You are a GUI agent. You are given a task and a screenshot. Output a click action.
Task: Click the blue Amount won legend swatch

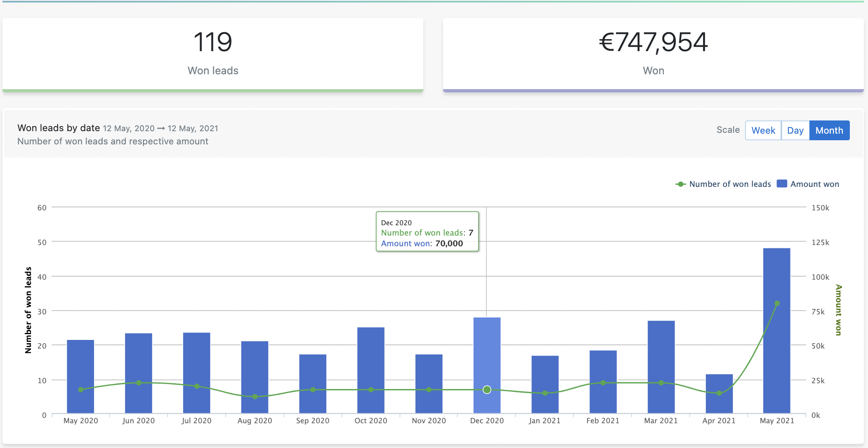[781, 184]
